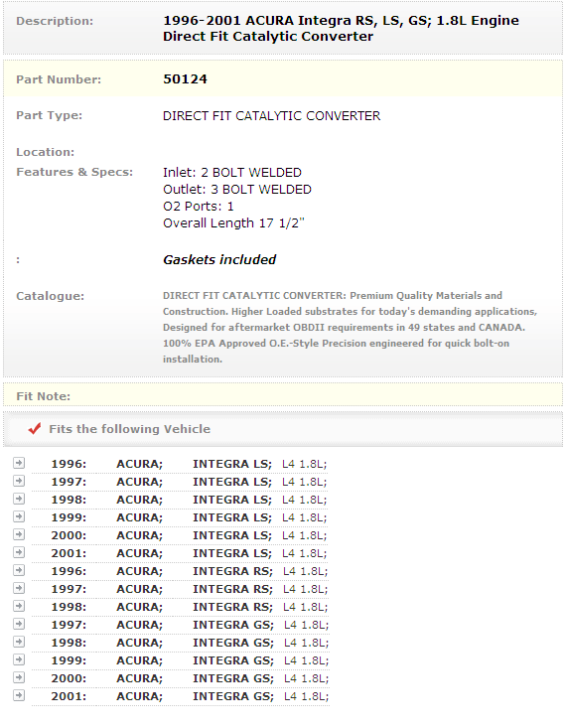
Task: Click Fits the following Vehicle heading
Action: click(x=129, y=429)
